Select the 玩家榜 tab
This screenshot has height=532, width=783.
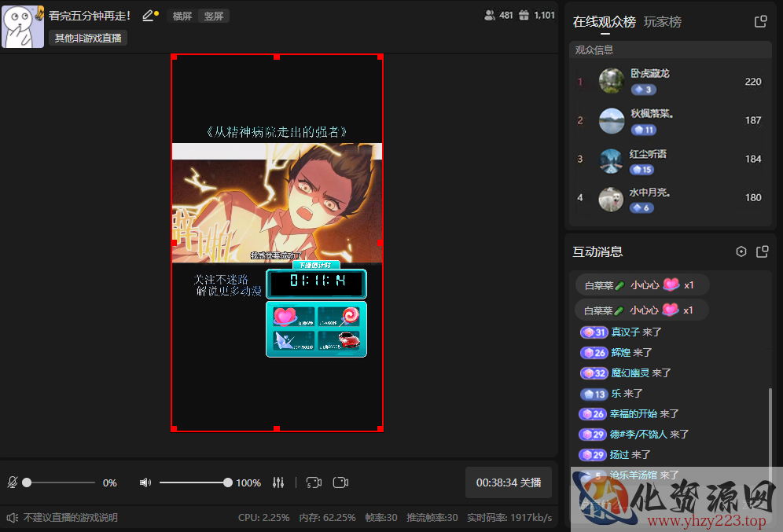[x=663, y=22]
